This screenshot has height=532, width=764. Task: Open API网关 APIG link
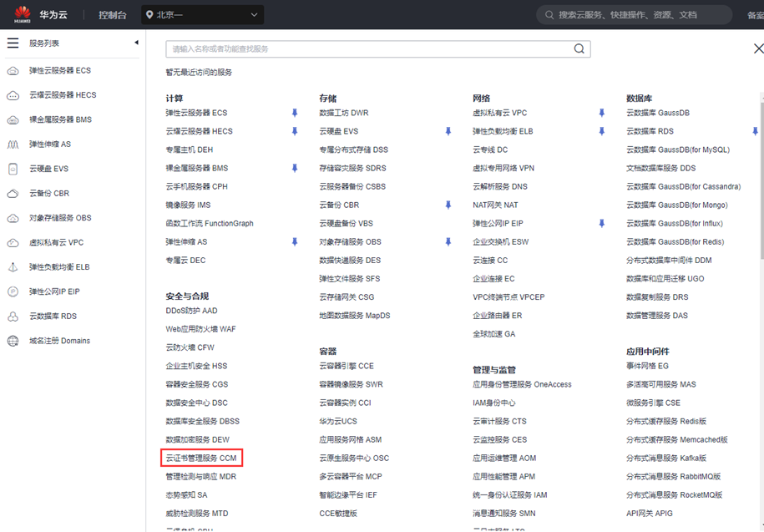pyautogui.click(x=650, y=514)
